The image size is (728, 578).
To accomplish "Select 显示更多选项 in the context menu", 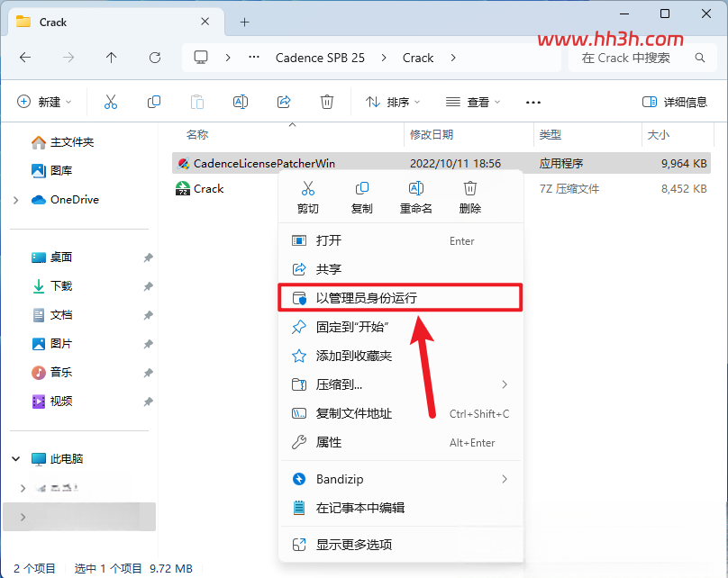I will pyautogui.click(x=400, y=545).
